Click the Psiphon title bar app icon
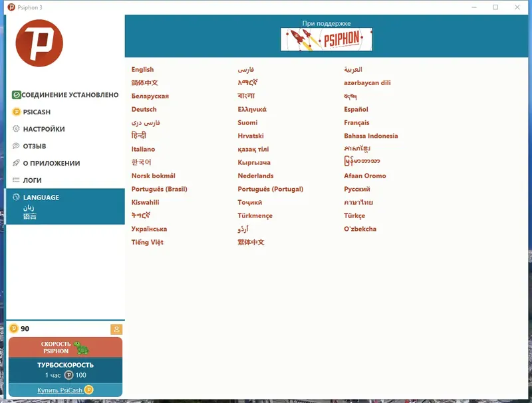This screenshot has width=532, height=403. (x=11, y=7)
